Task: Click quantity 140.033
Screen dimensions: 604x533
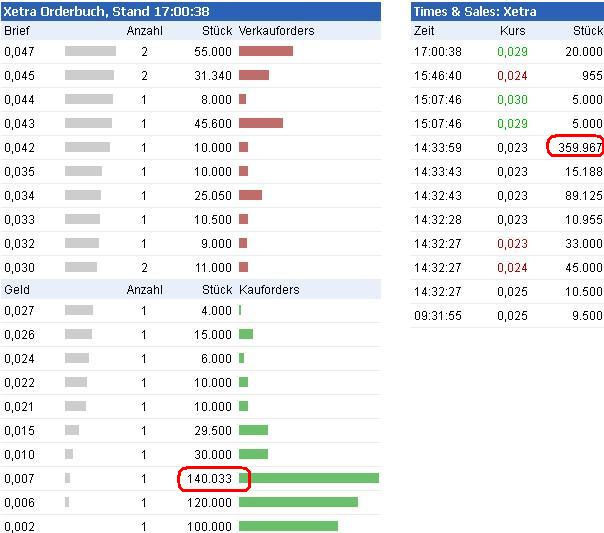Action: [209, 478]
